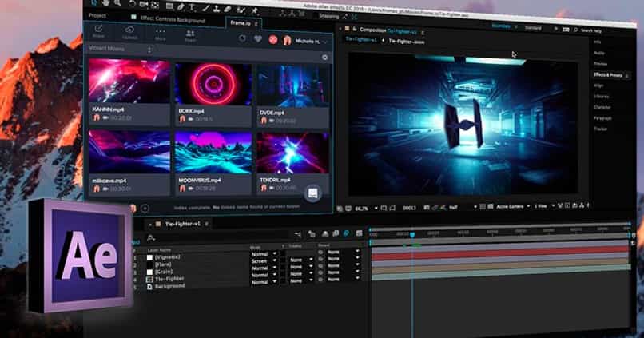
Task: Click the heart icon in Frame.io header
Action: coord(258,38)
